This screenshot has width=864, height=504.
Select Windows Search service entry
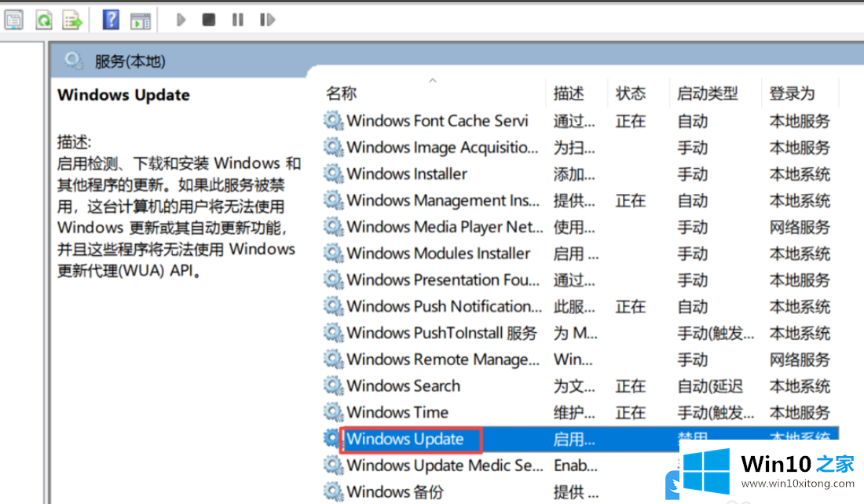404,386
